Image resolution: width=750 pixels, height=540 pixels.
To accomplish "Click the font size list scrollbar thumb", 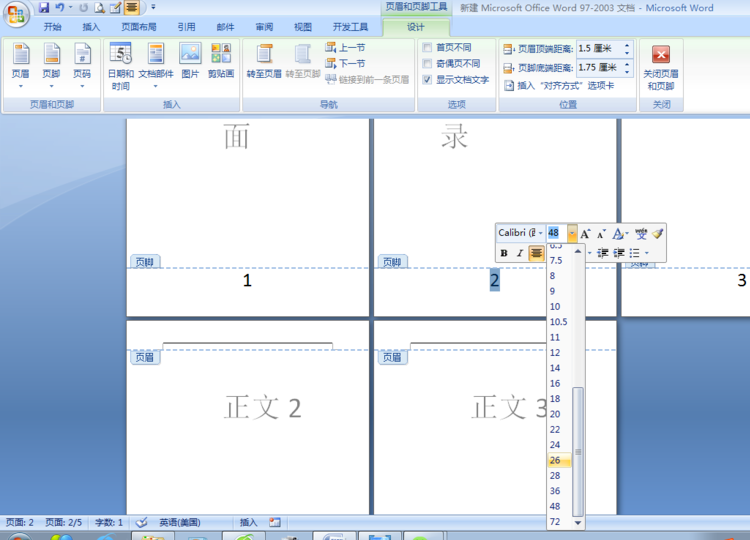I will pos(578,451).
